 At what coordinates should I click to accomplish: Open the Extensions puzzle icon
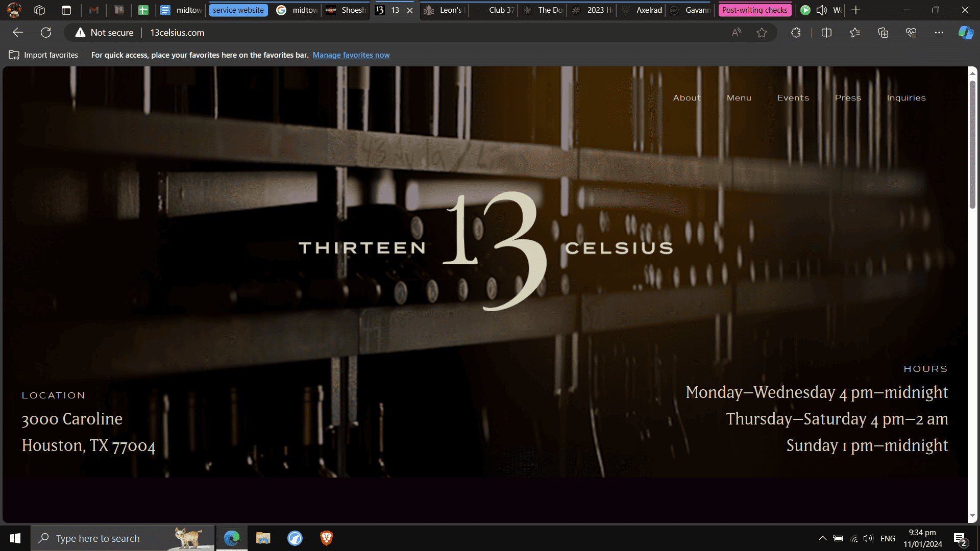pos(796,33)
